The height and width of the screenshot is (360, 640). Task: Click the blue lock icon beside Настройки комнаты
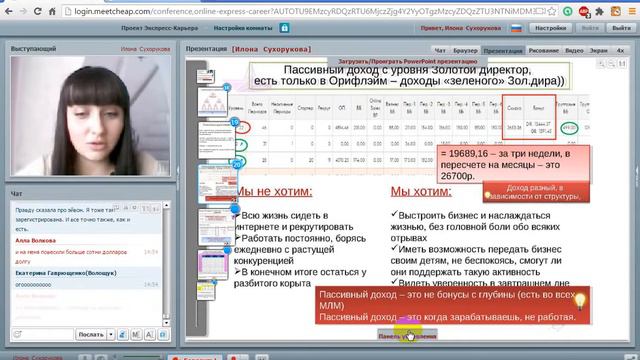[284, 28]
